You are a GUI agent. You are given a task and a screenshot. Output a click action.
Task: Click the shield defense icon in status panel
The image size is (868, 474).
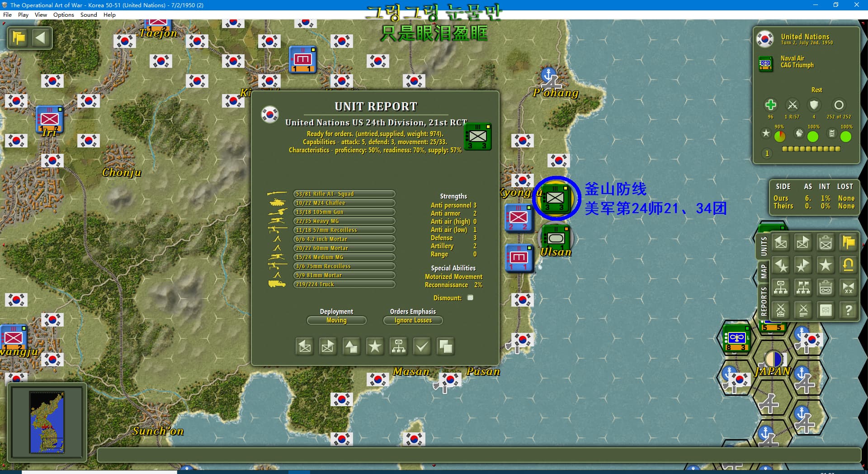tap(814, 105)
